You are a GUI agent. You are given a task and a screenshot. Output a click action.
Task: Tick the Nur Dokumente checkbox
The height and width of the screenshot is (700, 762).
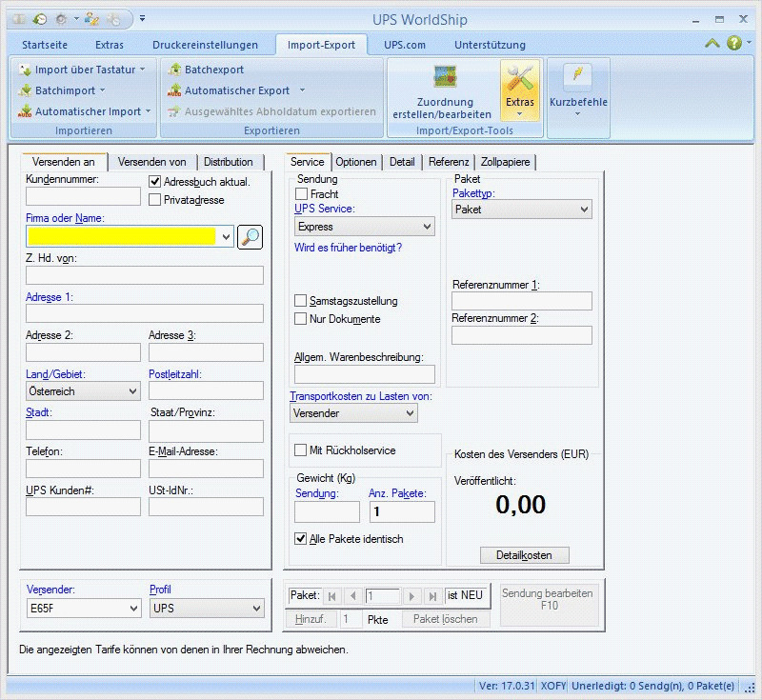click(x=300, y=319)
